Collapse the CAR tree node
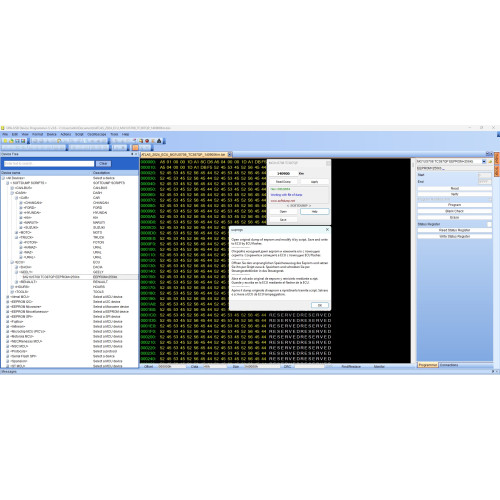This screenshot has height=500, width=500. coord(17,198)
